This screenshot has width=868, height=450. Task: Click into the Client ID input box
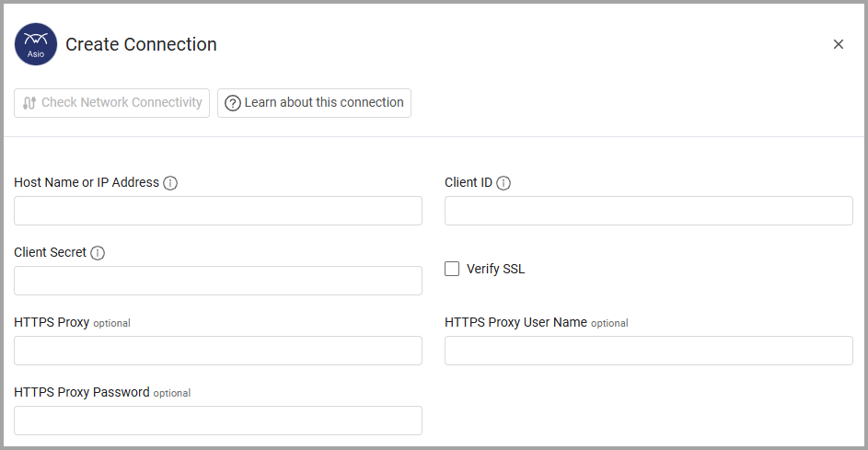(x=648, y=211)
